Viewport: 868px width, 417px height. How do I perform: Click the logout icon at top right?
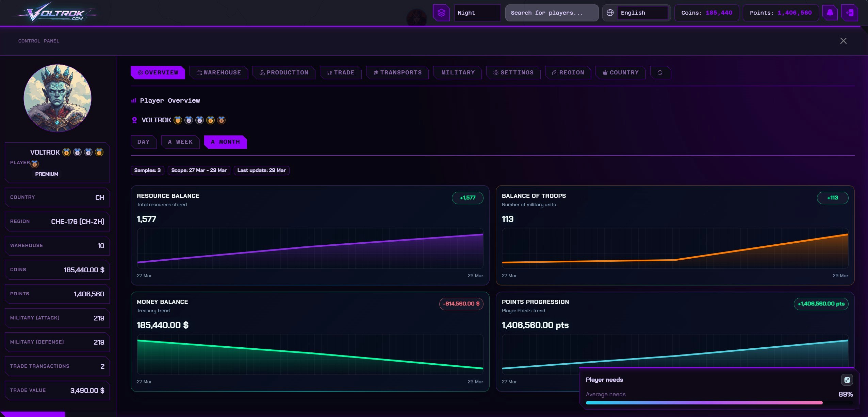pos(850,13)
